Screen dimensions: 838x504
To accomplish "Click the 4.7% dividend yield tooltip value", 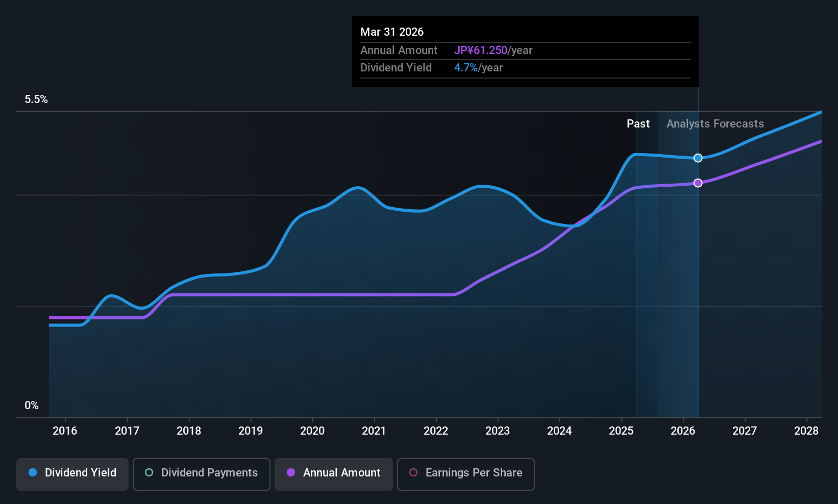I will pos(465,68).
